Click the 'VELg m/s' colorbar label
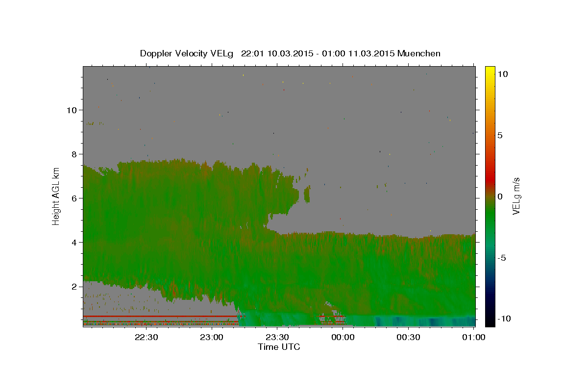The height and width of the screenshot is (392, 588). coord(516,196)
